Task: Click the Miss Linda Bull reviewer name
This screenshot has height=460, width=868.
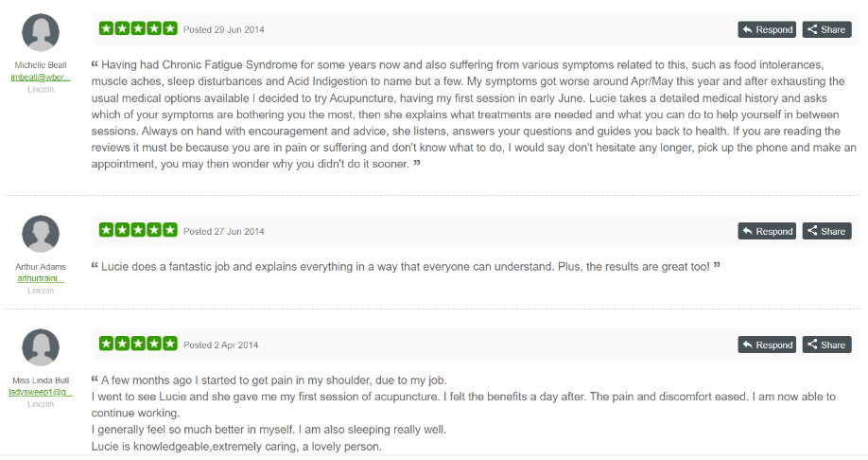Action: coord(41,380)
